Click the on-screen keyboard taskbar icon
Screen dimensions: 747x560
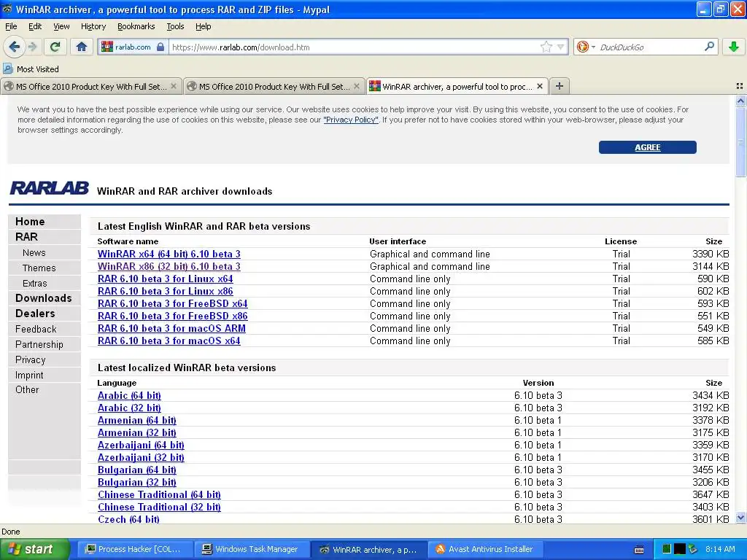639,550
